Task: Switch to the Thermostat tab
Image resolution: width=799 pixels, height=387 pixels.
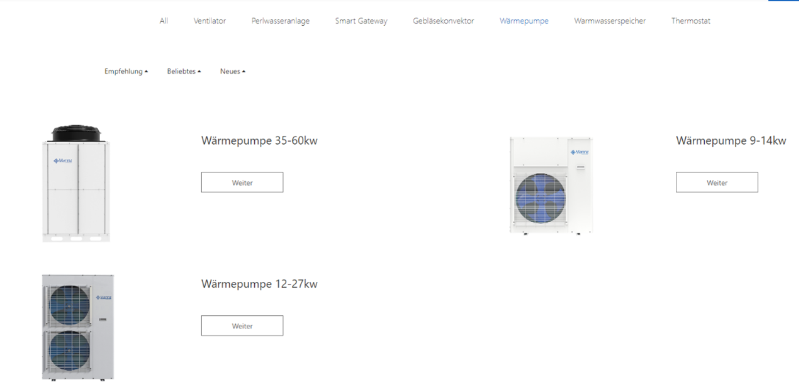Action: coord(690,21)
